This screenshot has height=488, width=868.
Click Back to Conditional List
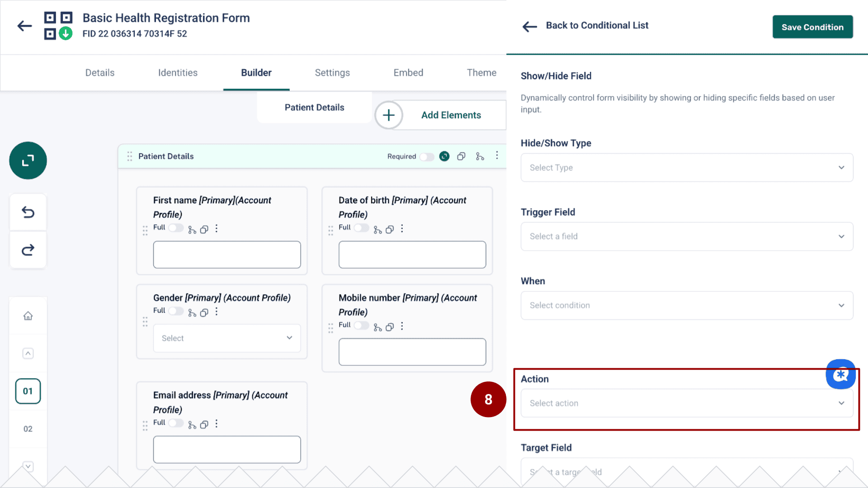597,25
